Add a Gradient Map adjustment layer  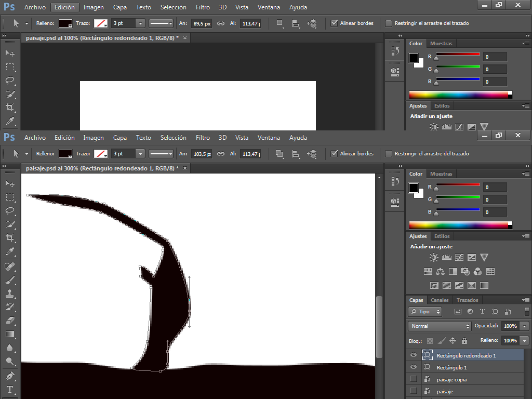pyautogui.click(x=484, y=285)
